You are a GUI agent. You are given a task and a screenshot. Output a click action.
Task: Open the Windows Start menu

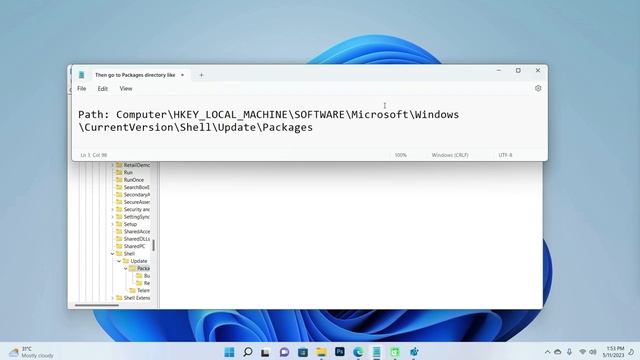(x=229, y=352)
